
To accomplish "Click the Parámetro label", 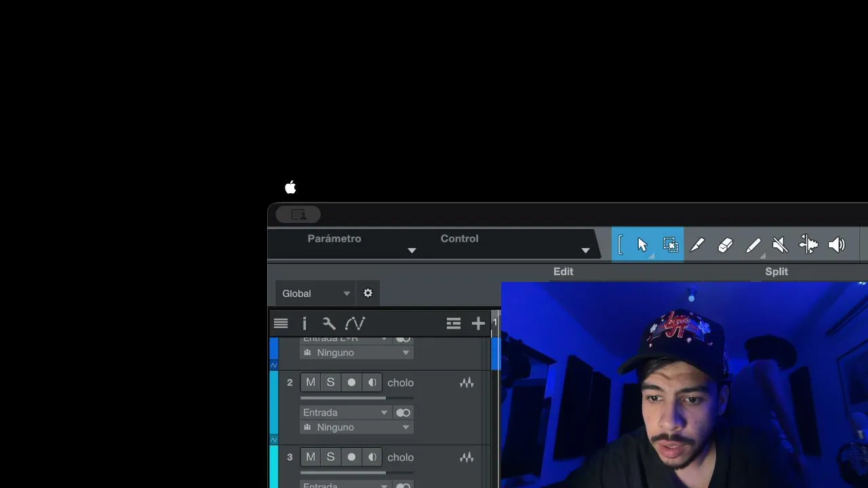I will click(x=334, y=239).
